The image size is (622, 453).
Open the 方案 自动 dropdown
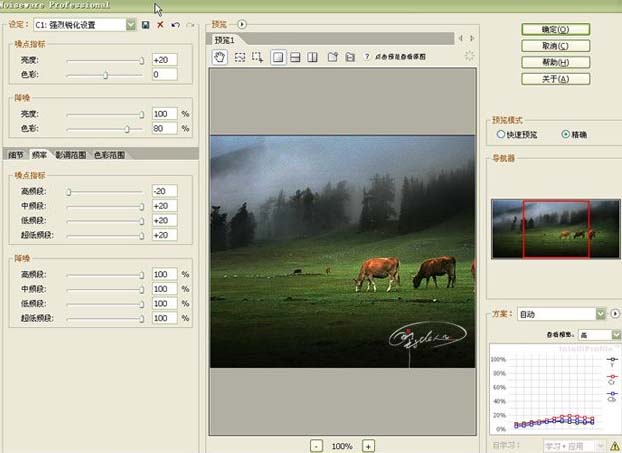(x=600, y=314)
